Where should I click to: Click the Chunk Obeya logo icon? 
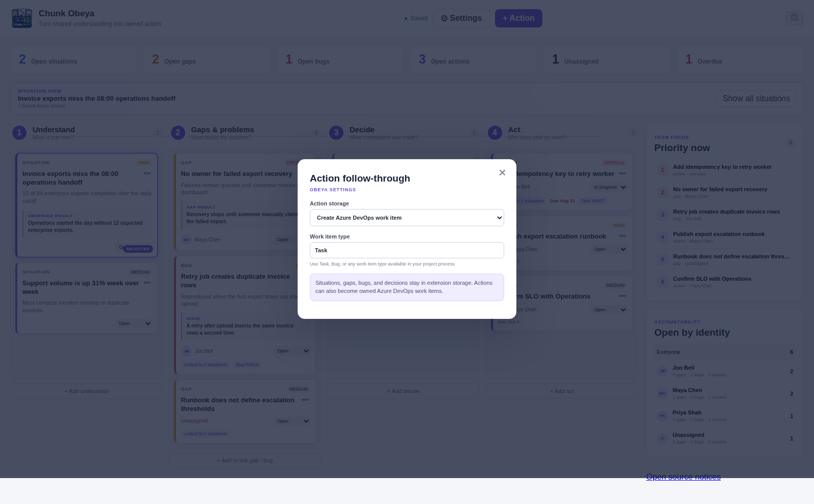click(x=22, y=18)
